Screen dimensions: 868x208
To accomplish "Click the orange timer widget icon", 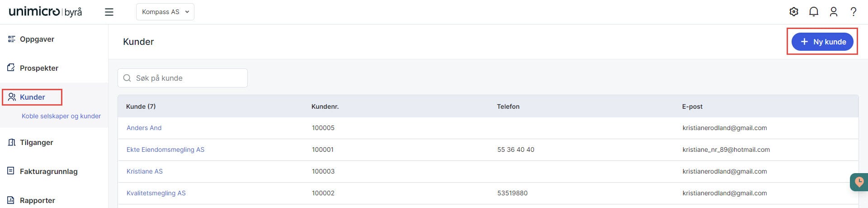I will [x=859, y=182].
